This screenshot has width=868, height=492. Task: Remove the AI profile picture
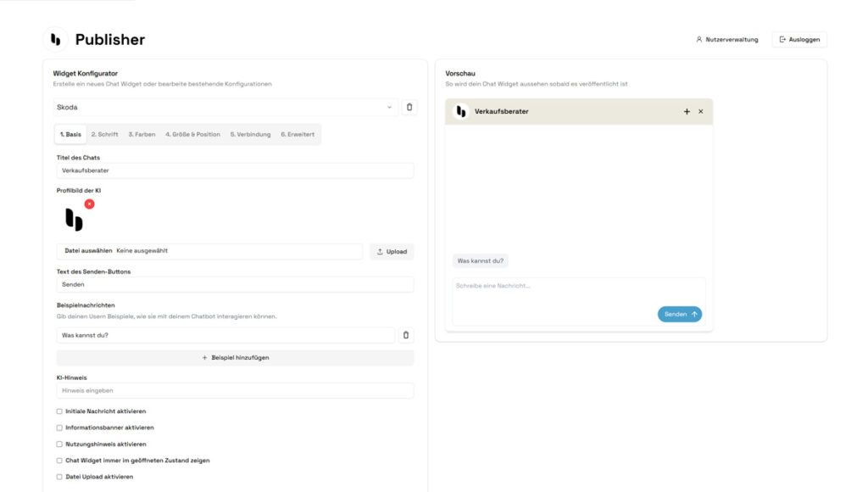(90, 204)
